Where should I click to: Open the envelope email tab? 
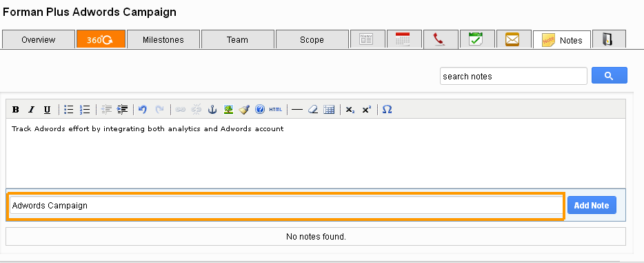click(514, 39)
